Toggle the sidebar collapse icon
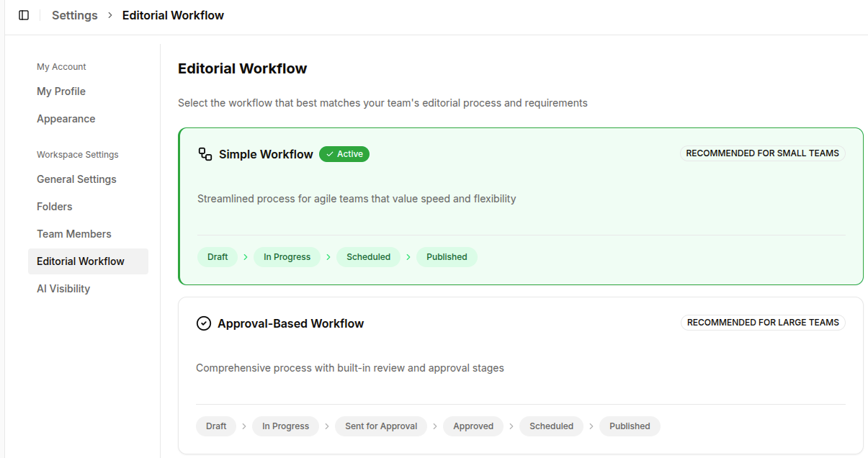This screenshot has width=868, height=458. click(24, 14)
